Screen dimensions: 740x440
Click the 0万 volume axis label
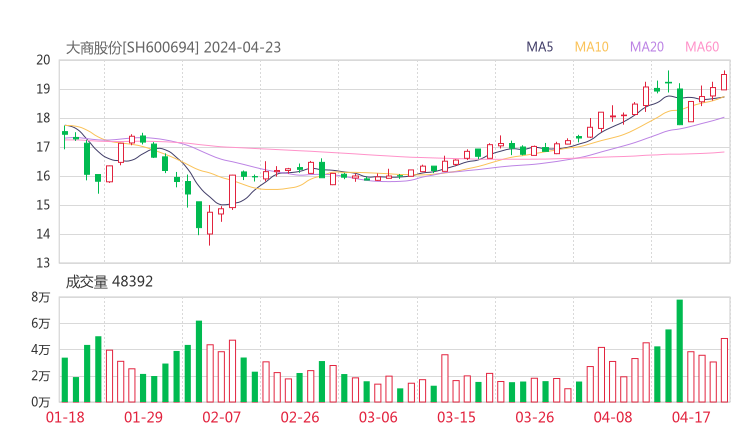41,402
